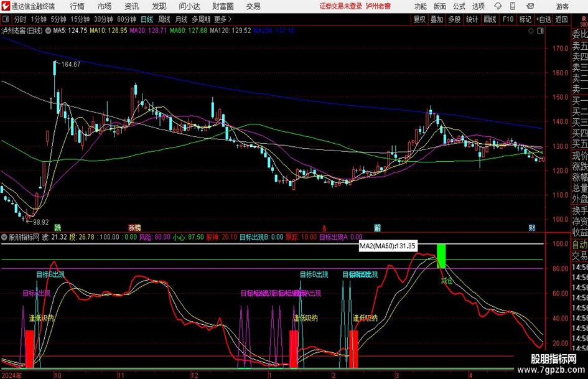This screenshot has width=588, height=379.
Task: Click the MA20: 128.71 label
Action: coord(148,30)
